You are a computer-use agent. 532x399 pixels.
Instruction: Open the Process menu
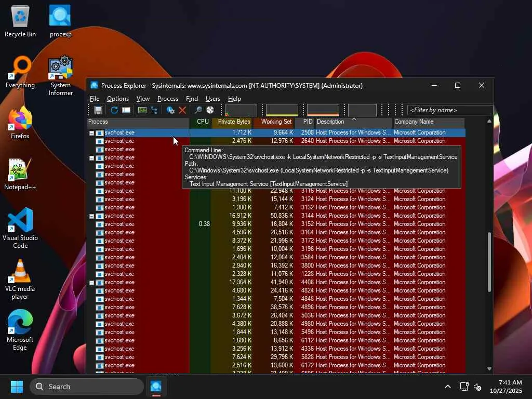168,99
